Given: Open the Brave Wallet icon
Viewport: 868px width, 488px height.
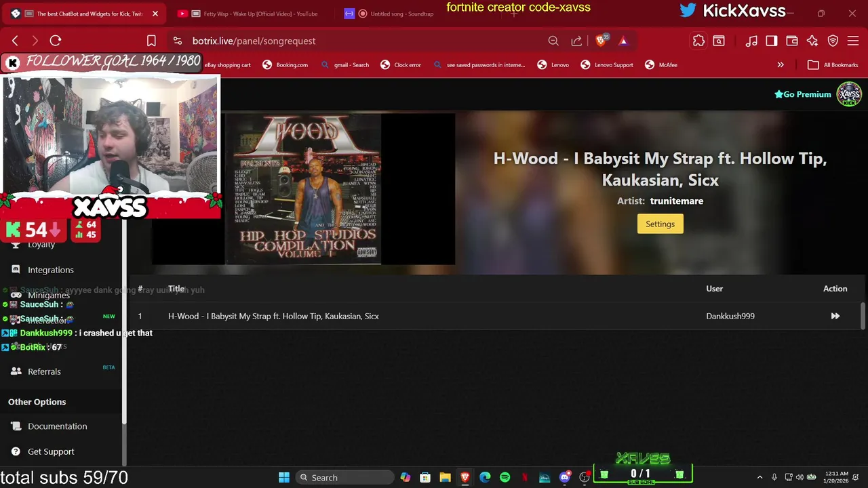Looking at the screenshot, I should [x=791, y=41].
